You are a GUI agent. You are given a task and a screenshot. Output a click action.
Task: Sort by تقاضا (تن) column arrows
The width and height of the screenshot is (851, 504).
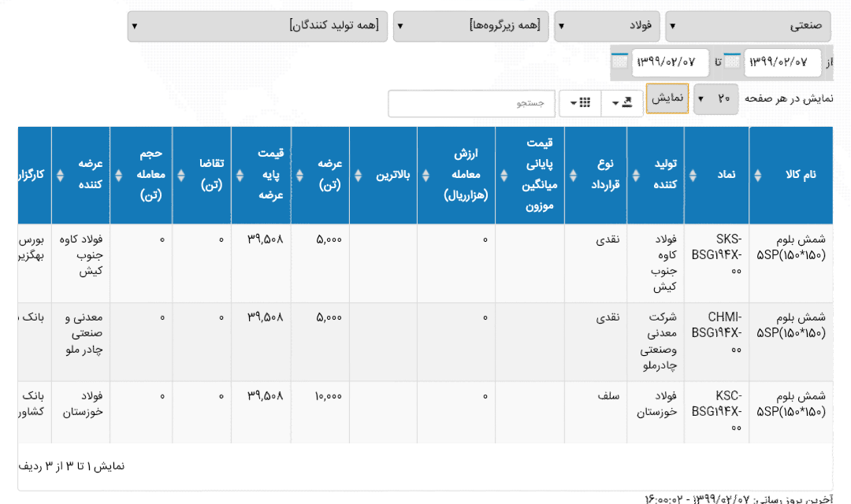(x=180, y=176)
